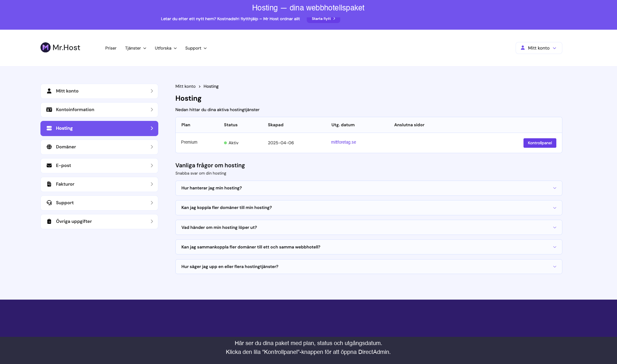Open the Kontrollpanel button
This screenshot has height=364, width=617.
click(540, 143)
